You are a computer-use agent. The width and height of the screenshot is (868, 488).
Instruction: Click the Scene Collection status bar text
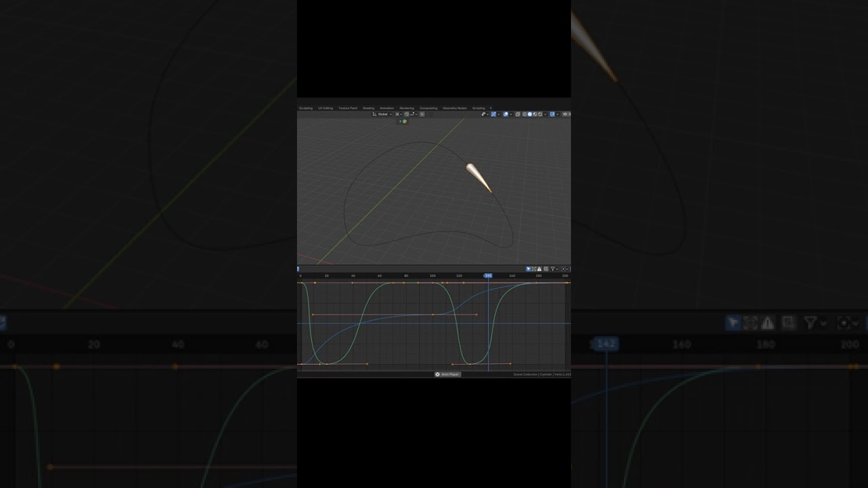pos(526,374)
